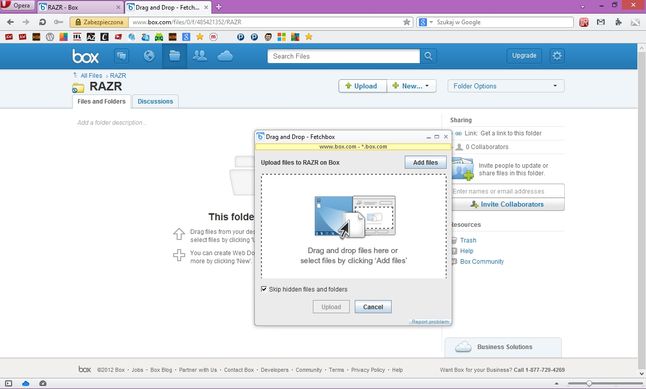Click the 0 Collaborators text

pyautogui.click(x=487, y=147)
